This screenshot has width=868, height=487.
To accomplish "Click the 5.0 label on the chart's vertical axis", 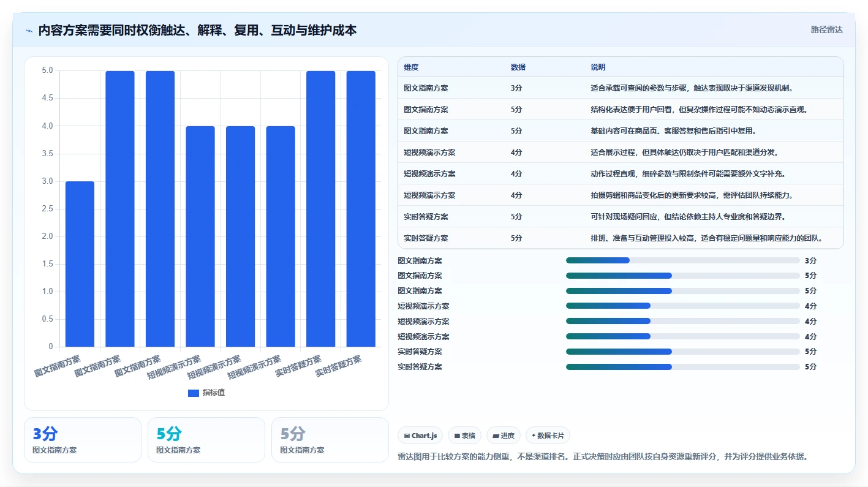I will pos(46,70).
